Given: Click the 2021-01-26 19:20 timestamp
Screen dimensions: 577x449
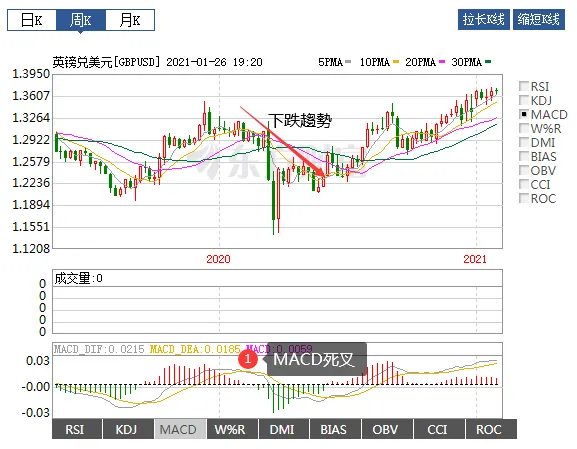Looking at the screenshot, I should point(214,62).
